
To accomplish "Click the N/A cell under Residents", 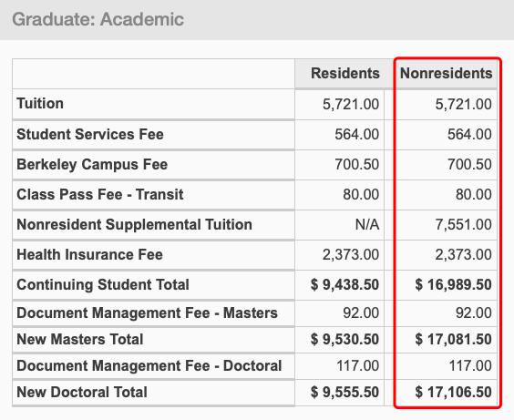I will click(367, 225).
